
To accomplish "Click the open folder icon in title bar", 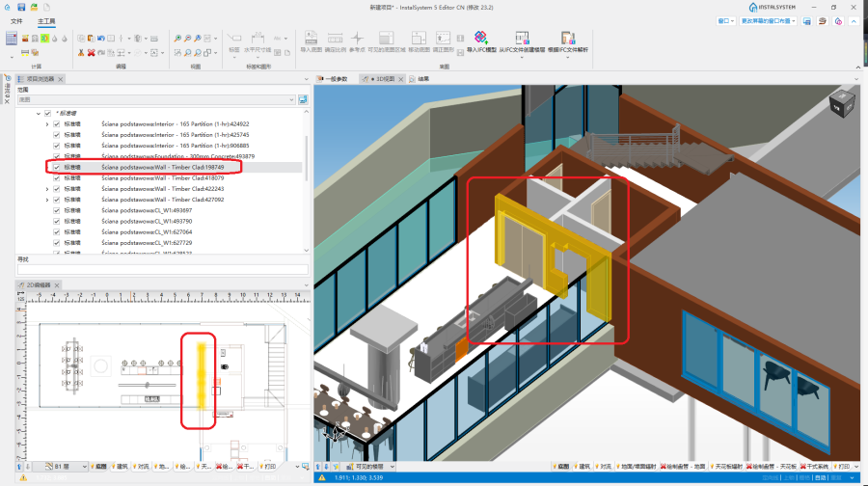I will click(x=34, y=7).
